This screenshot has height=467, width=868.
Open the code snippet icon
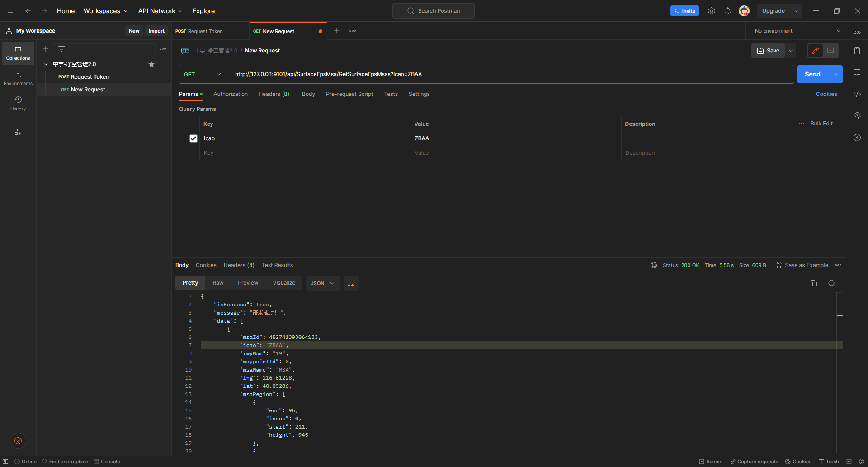[x=857, y=94]
